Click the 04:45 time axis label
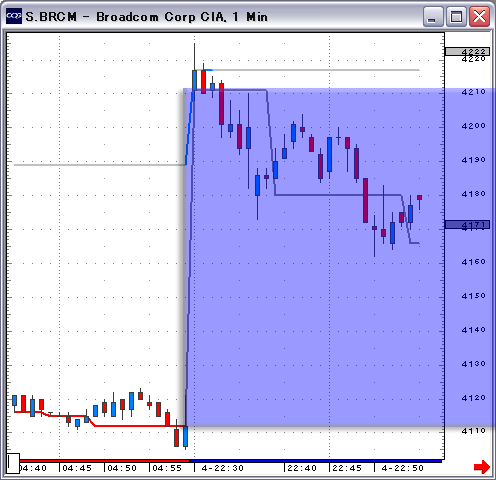Screen dimensions: 496x480 (77, 468)
